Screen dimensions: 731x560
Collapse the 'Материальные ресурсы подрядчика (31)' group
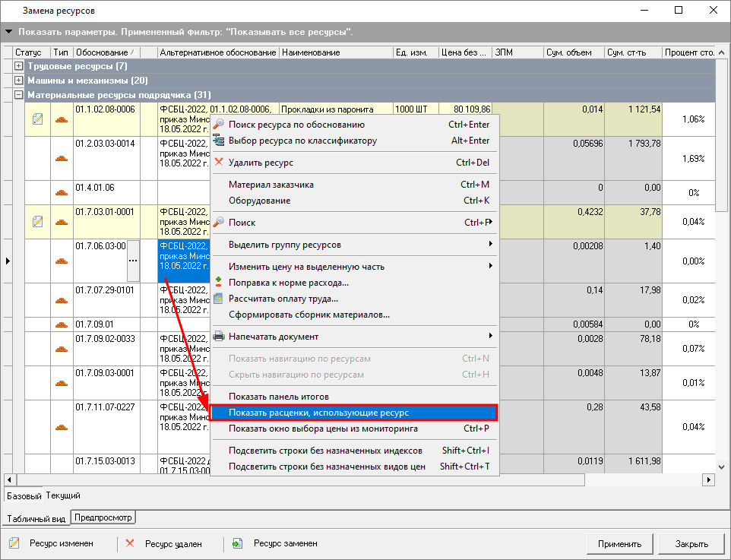coord(19,95)
